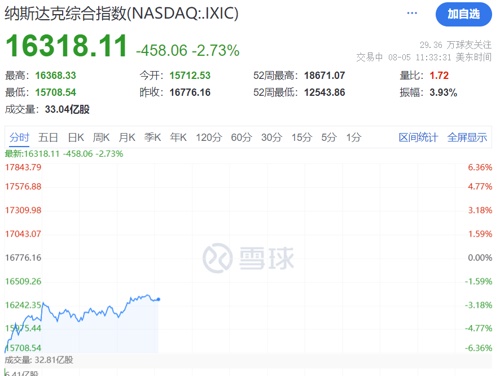Open the 日K daily candlestick tab
This screenshot has height=376, width=500.
point(76,137)
